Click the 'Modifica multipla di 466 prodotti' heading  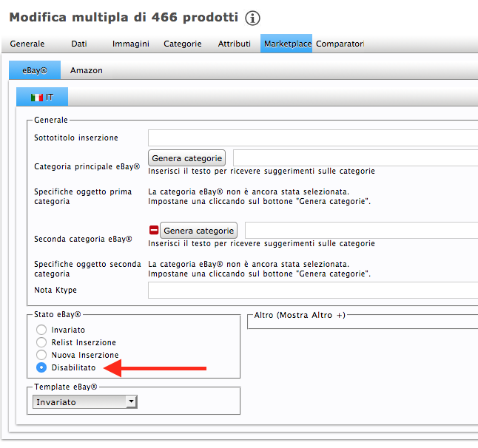click(124, 17)
